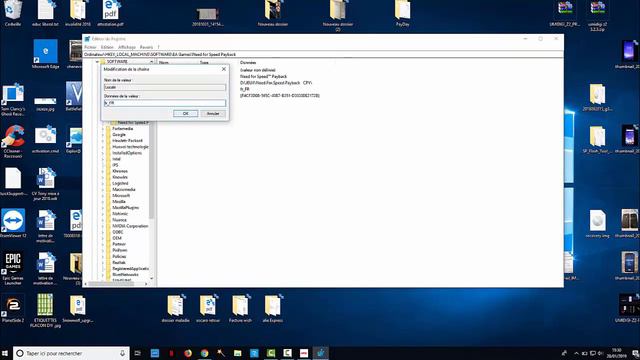
Task: Open the alie Express desktop folder
Action: click(x=272, y=309)
